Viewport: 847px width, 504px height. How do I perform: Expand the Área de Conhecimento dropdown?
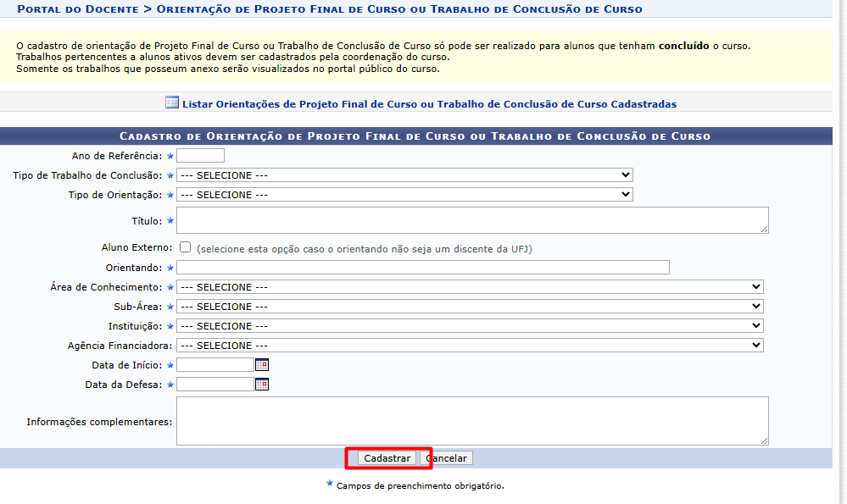[x=470, y=286]
